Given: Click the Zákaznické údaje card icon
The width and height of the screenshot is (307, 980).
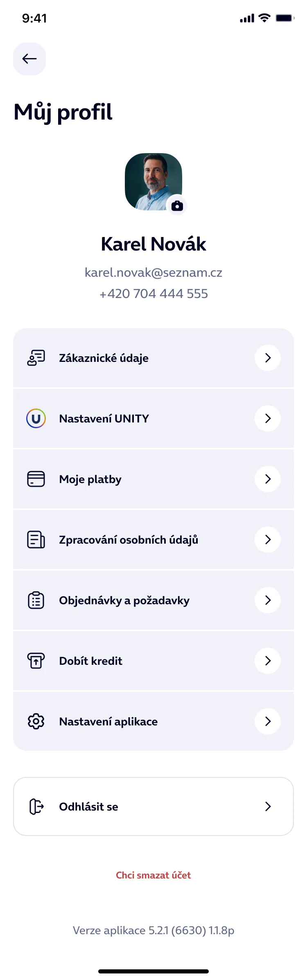Looking at the screenshot, I should pos(36,357).
